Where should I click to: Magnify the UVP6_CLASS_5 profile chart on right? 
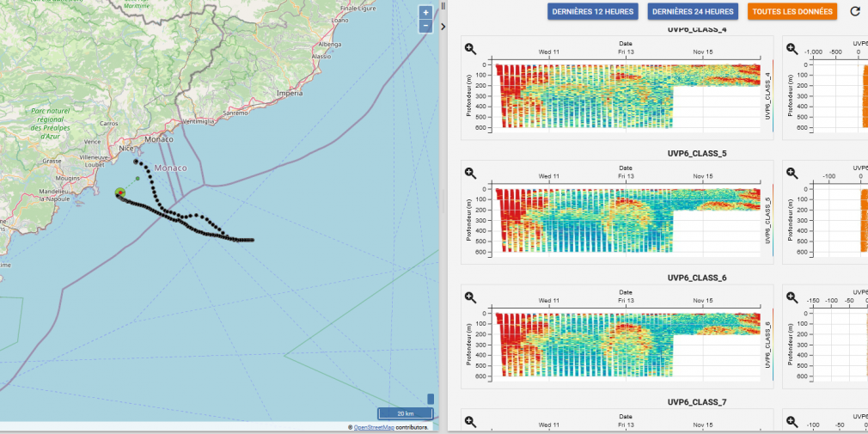pyautogui.click(x=792, y=174)
